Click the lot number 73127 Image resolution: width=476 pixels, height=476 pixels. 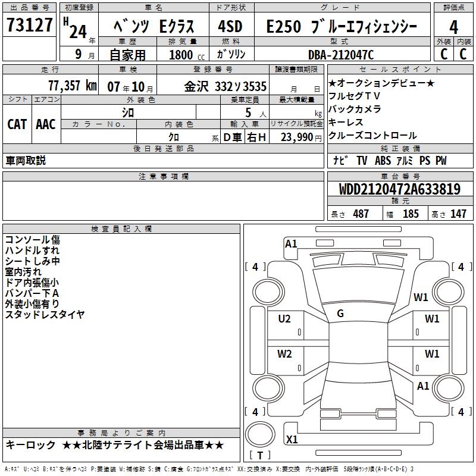pos(29,25)
